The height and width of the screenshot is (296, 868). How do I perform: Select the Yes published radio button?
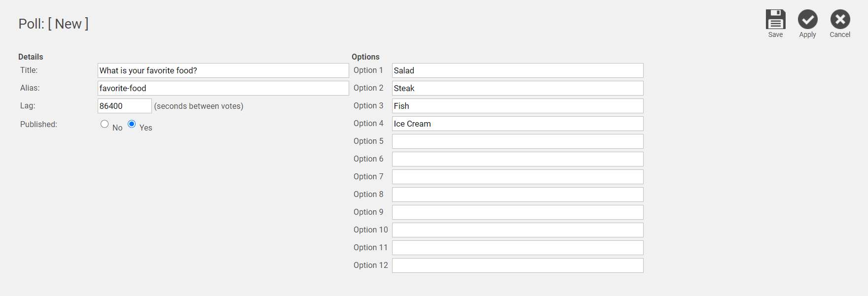[132, 124]
